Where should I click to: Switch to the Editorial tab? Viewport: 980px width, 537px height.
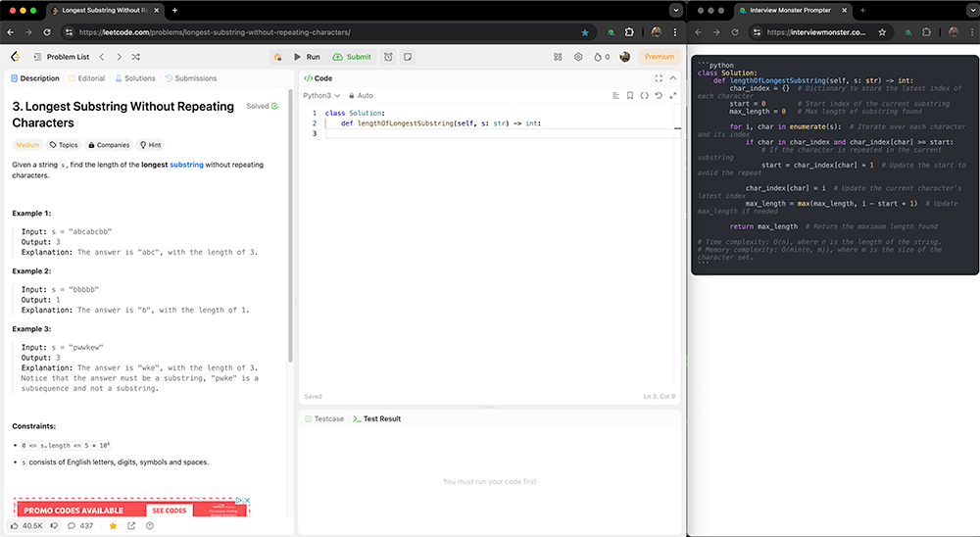[x=86, y=78]
